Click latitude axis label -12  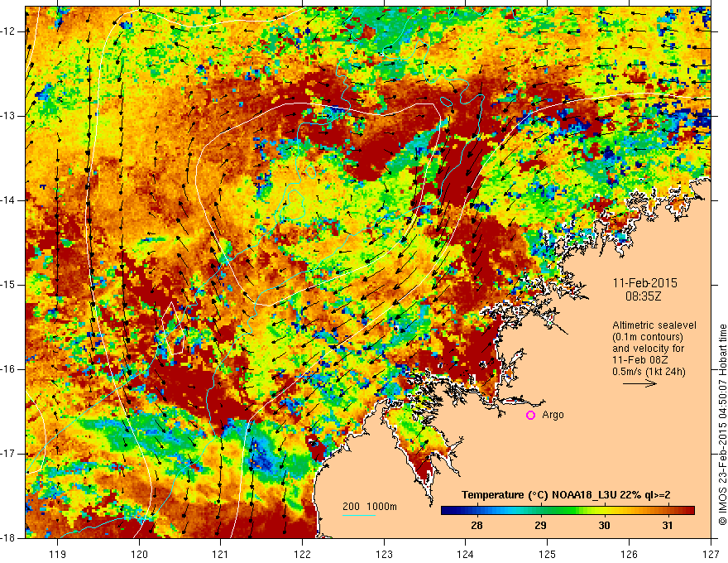pyautogui.click(x=8, y=31)
